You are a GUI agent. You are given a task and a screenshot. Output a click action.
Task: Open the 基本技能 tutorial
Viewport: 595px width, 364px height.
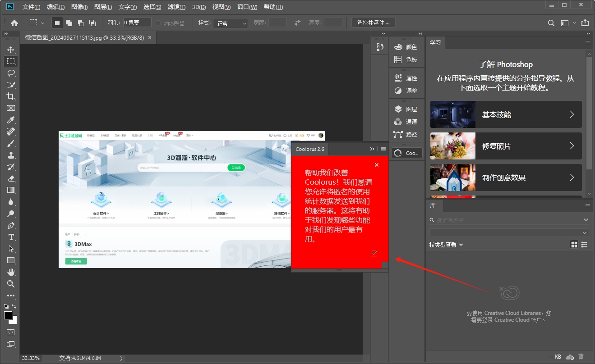pyautogui.click(x=506, y=114)
